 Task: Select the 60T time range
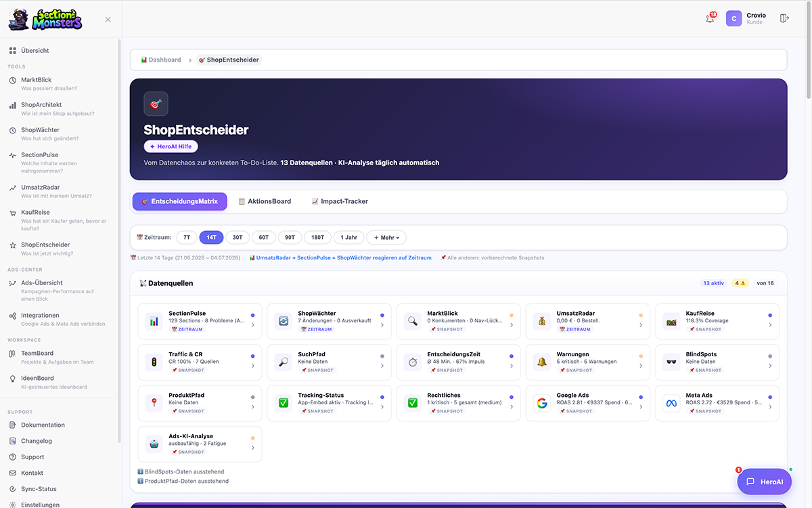click(264, 238)
